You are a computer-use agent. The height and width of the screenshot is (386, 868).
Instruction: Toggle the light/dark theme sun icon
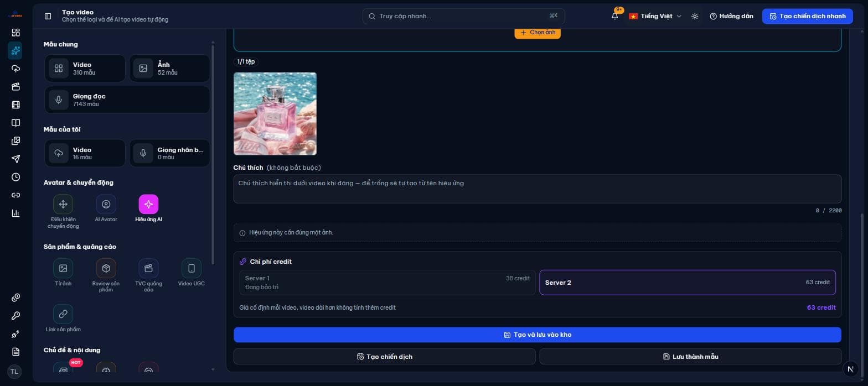[695, 16]
